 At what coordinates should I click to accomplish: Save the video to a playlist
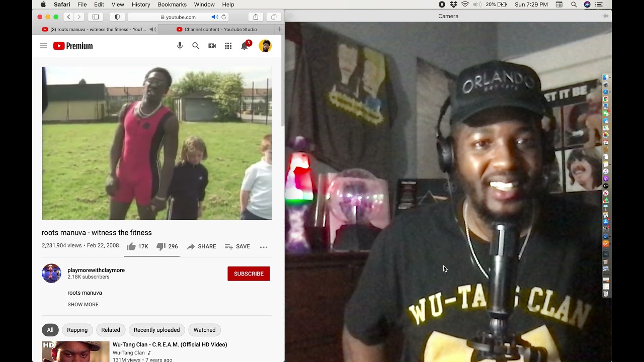237,246
